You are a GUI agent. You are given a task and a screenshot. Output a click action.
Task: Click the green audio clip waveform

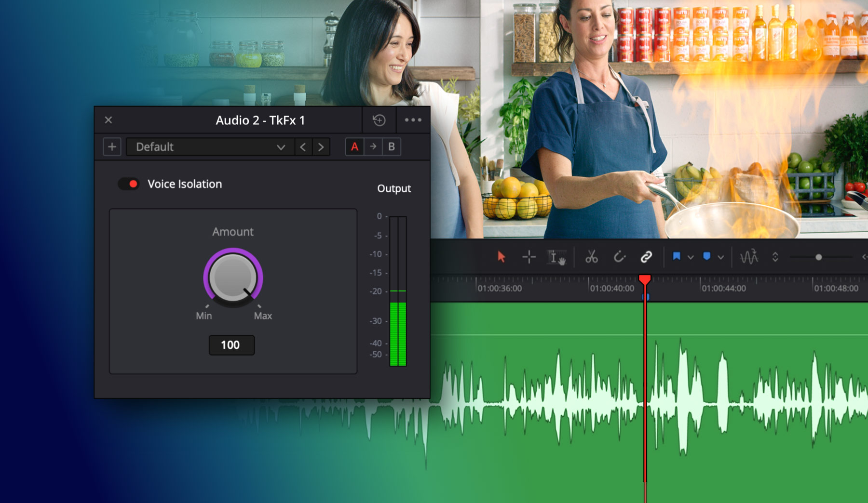(649, 402)
